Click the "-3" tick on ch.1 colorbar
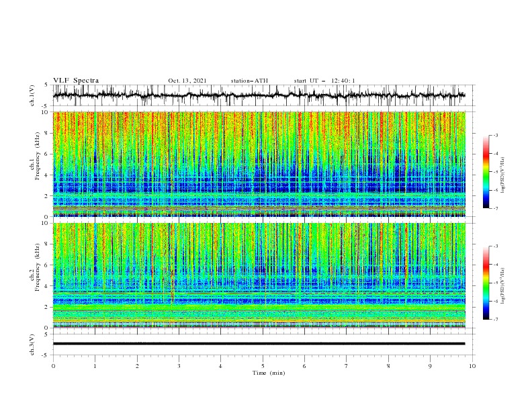The height and width of the screenshot is (411, 532). pyautogui.click(x=495, y=135)
